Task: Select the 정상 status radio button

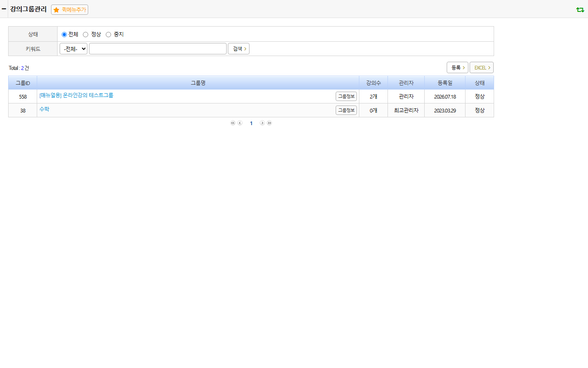Action: [85, 34]
